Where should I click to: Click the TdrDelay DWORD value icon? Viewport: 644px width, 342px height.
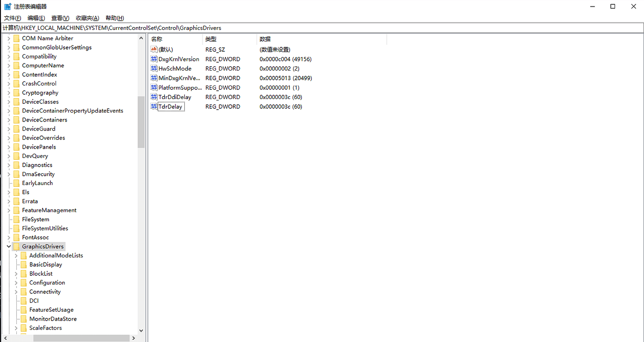click(x=154, y=107)
